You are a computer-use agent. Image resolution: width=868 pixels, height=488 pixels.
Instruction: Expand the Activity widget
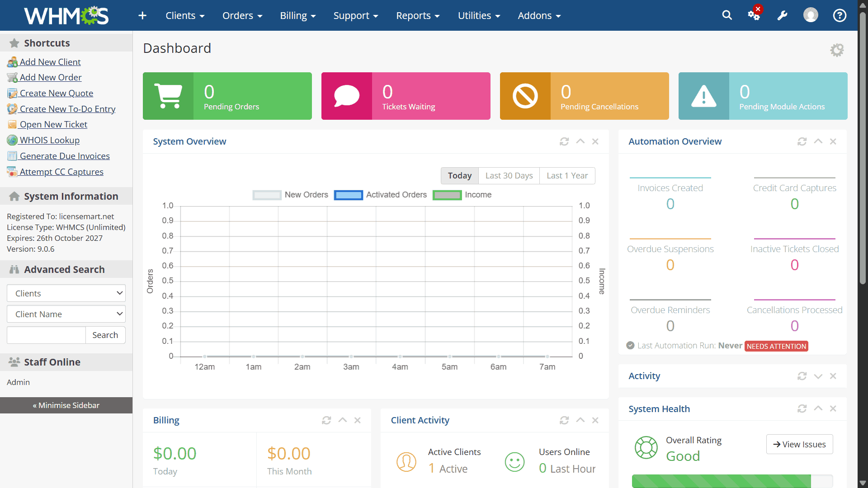tap(818, 376)
